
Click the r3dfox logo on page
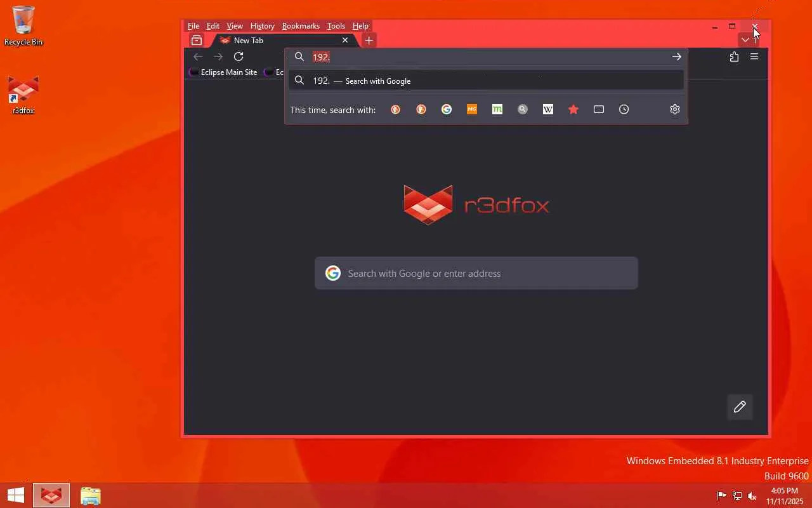click(476, 204)
